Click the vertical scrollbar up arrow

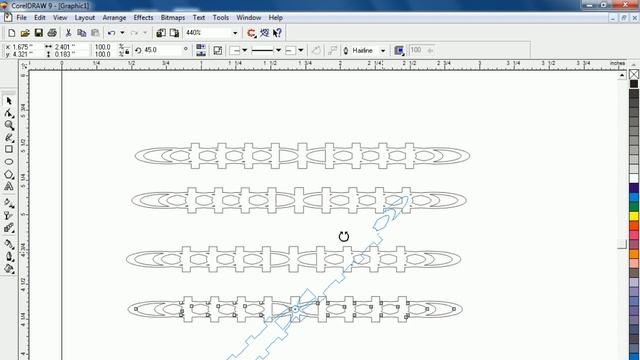pos(622,75)
